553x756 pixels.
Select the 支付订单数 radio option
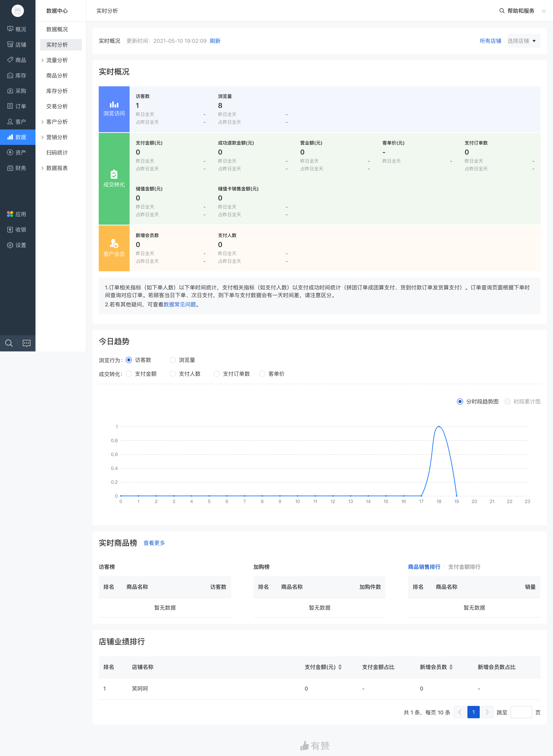(217, 374)
